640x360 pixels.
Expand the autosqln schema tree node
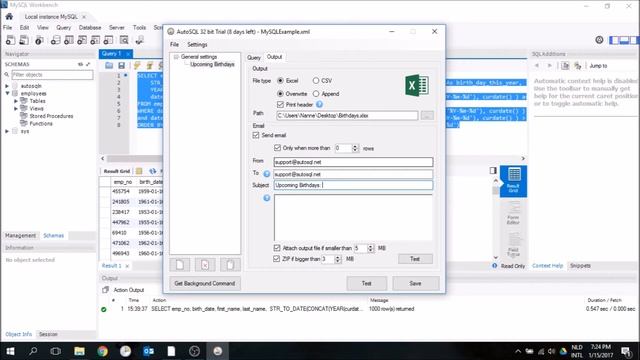(x=7, y=86)
